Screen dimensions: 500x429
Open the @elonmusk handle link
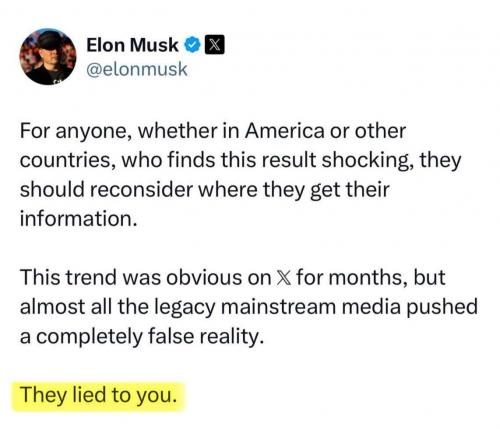click(137, 69)
